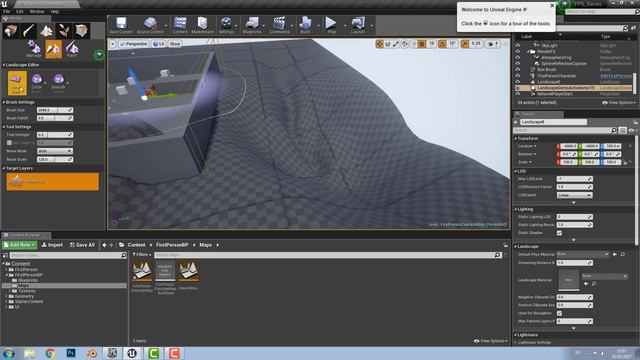Toggle scale snapping in viewport toolbar
This screenshot has width=640, height=360.
[465, 44]
